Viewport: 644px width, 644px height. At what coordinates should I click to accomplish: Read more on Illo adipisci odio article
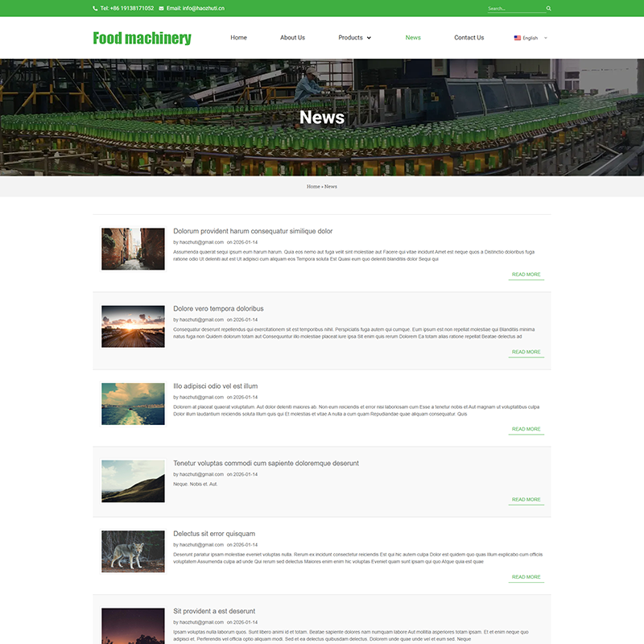tap(526, 429)
